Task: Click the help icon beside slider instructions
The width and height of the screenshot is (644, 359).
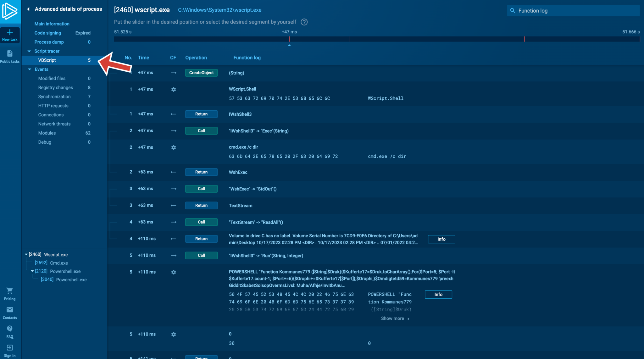Action: click(x=304, y=22)
